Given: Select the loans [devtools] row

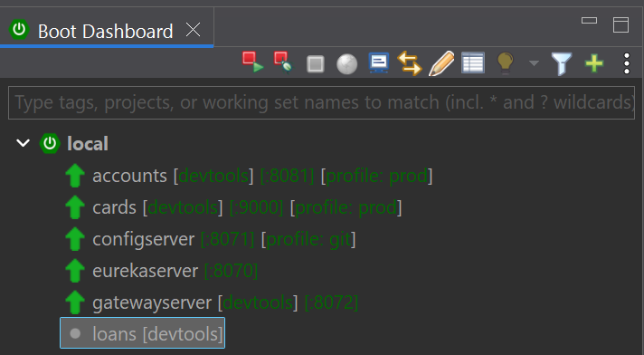Looking at the screenshot, I should (x=143, y=333).
